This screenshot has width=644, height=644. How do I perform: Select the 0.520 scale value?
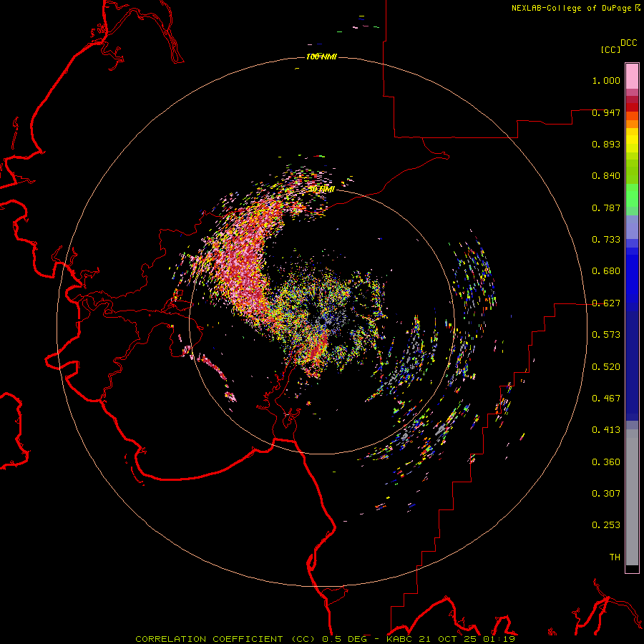(606, 367)
